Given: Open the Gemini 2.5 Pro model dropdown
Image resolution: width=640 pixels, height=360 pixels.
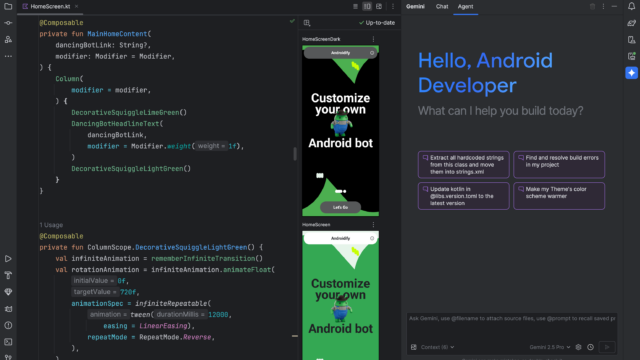Looking at the screenshot, I should (550, 347).
